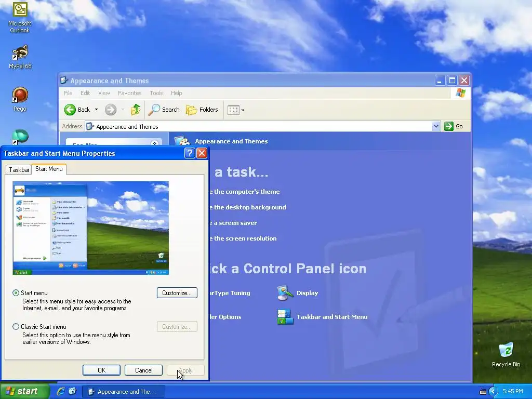Expand the Back history dropdown arrow

pyautogui.click(x=96, y=110)
